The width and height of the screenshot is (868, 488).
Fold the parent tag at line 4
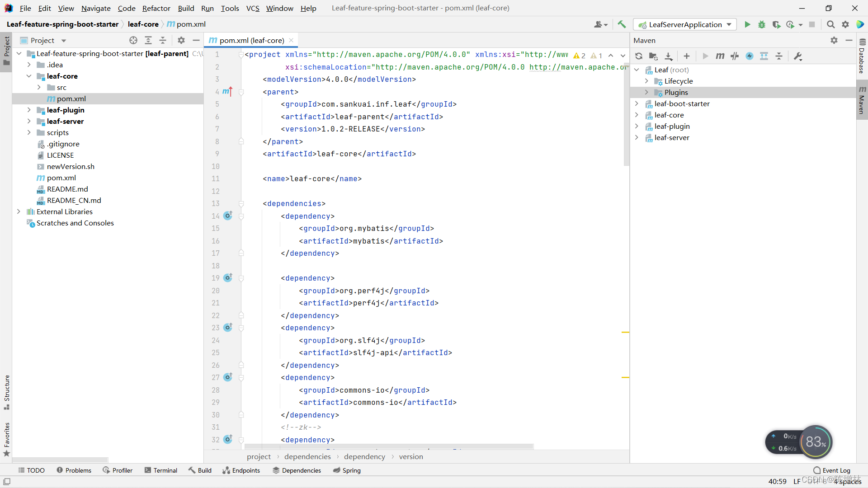[x=241, y=92]
